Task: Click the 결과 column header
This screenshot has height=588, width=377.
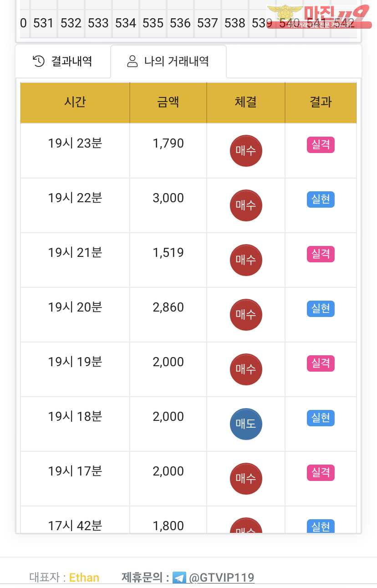Action: (321, 102)
